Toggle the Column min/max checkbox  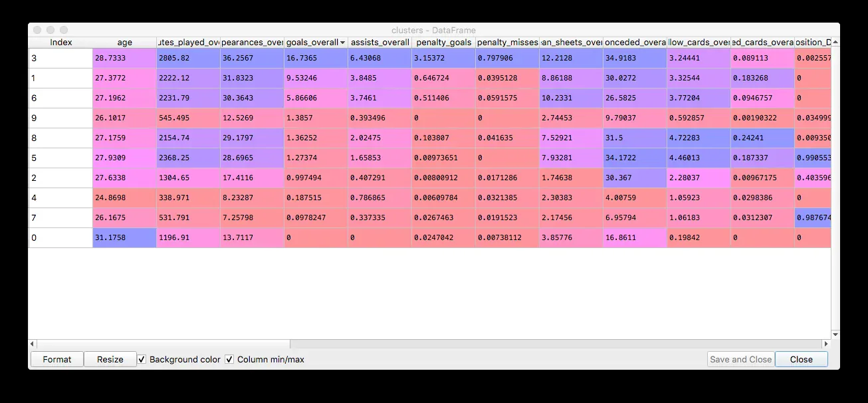pyautogui.click(x=229, y=359)
